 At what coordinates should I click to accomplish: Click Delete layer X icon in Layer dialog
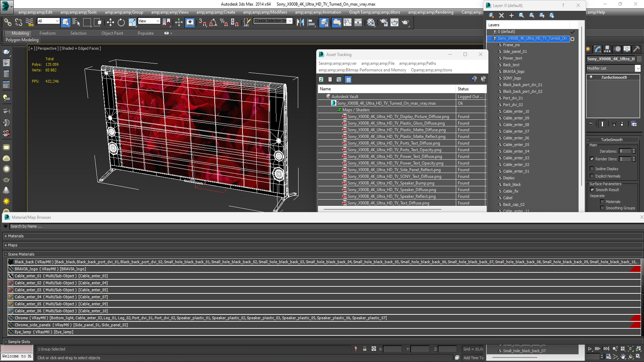501,15
